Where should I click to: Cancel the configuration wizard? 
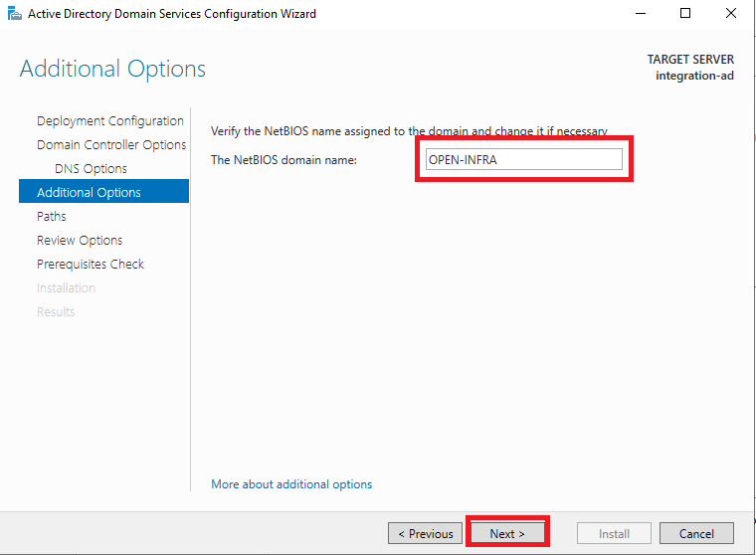pyautogui.click(x=696, y=533)
